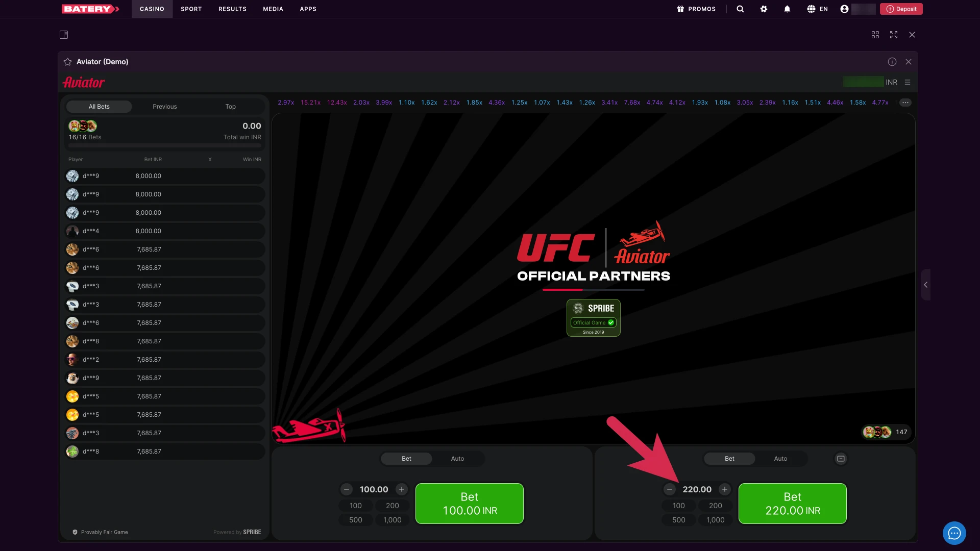Toggle the left sidebar panel icon
The height and width of the screenshot is (551, 980).
click(64, 35)
